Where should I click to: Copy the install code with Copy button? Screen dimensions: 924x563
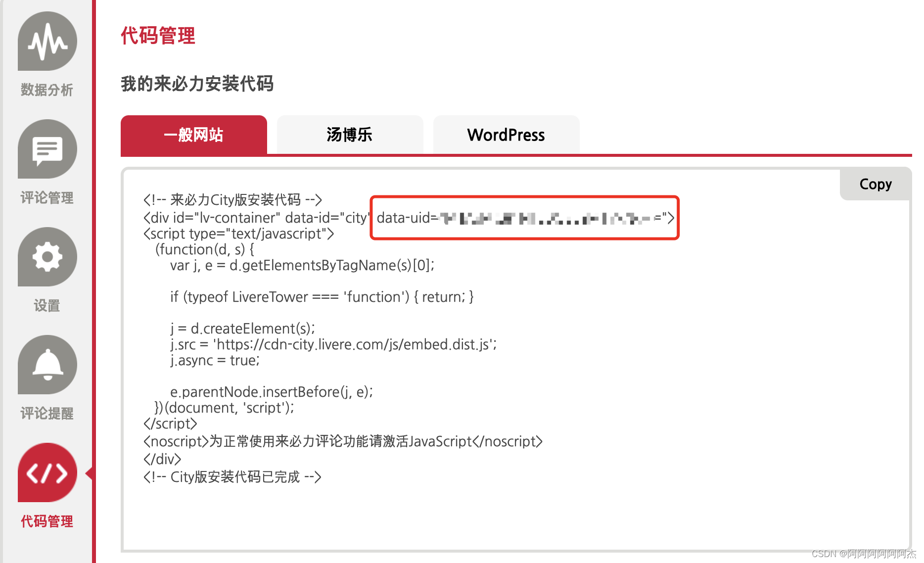[x=876, y=184]
